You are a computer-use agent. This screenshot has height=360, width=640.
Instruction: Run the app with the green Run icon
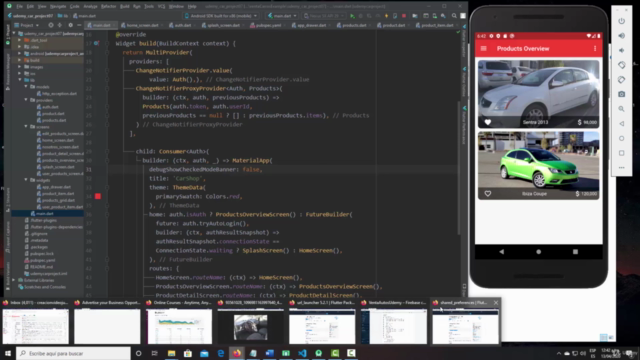coord(352,16)
